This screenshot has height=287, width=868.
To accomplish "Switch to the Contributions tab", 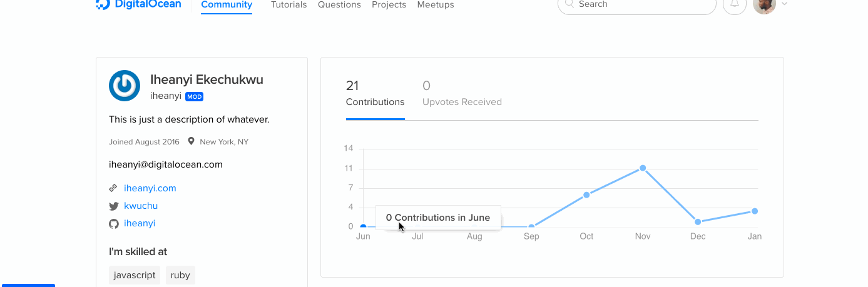I will pos(375,94).
